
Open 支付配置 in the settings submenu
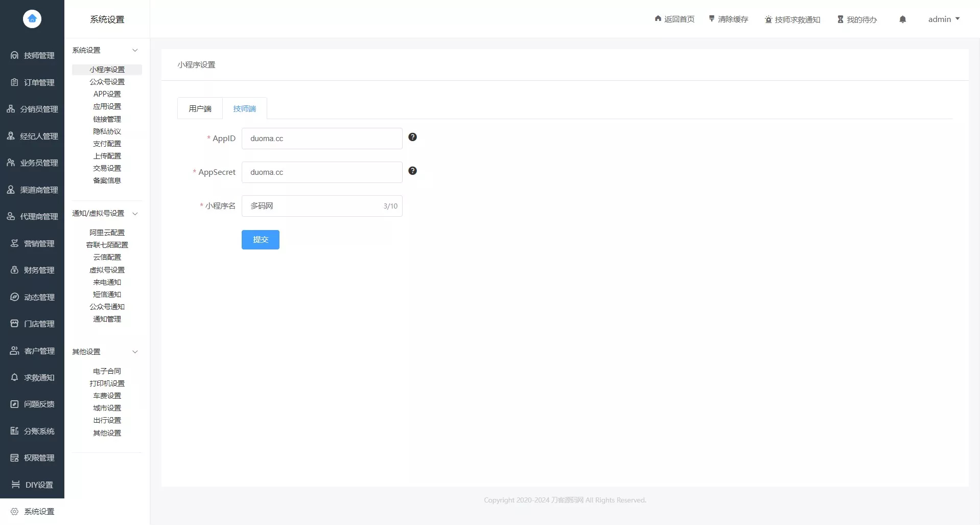point(107,144)
